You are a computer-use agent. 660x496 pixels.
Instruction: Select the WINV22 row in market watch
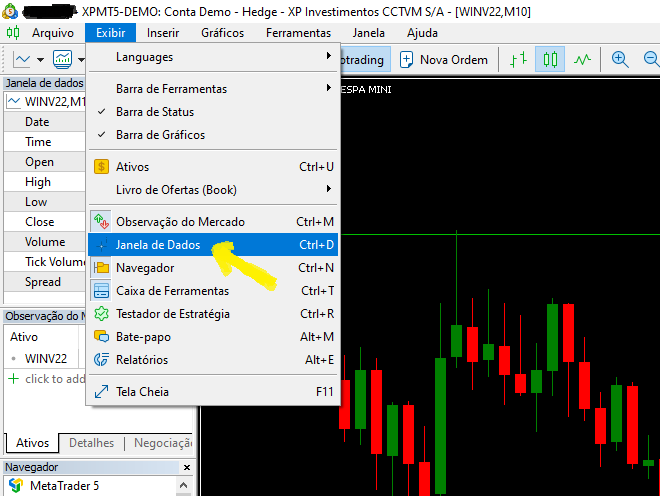pyautogui.click(x=44, y=358)
